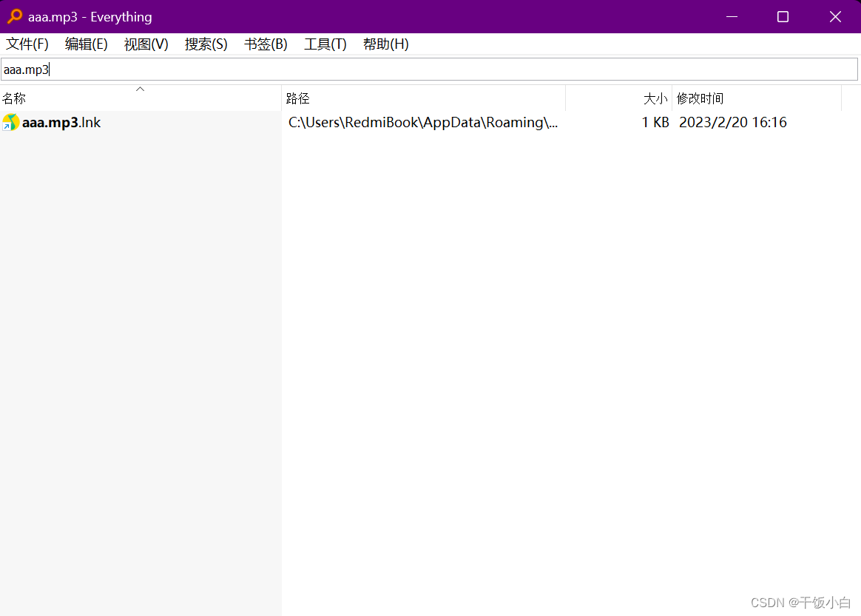Sort results by the 大小 column header
Image resolution: width=861 pixels, height=616 pixels.
[x=619, y=98]
